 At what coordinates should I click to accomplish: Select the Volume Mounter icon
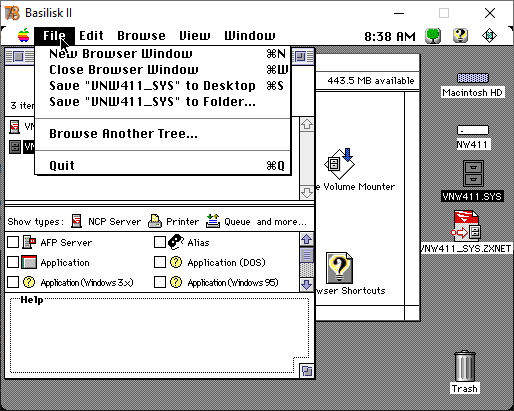(340, 164)
